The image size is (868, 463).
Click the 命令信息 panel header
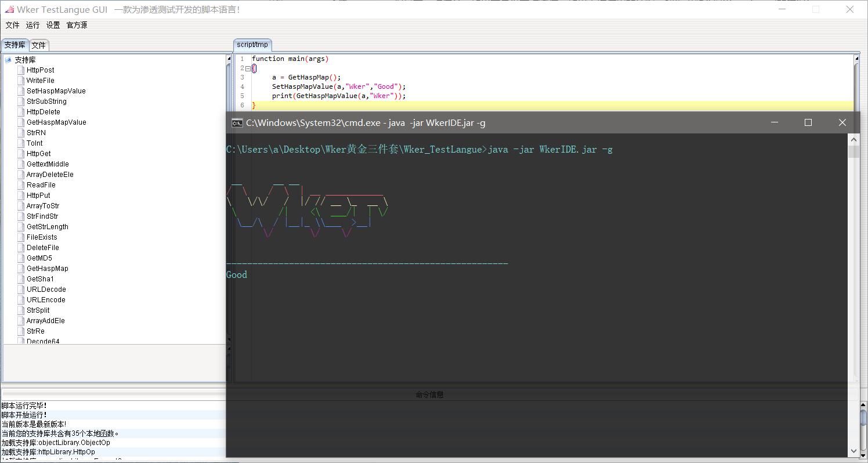coord(429,395)
